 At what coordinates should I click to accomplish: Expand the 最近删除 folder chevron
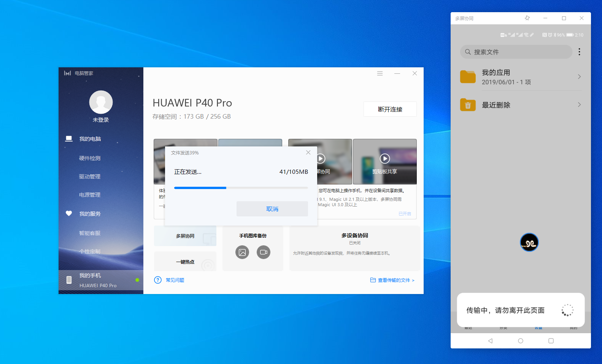tap(579, 105)
